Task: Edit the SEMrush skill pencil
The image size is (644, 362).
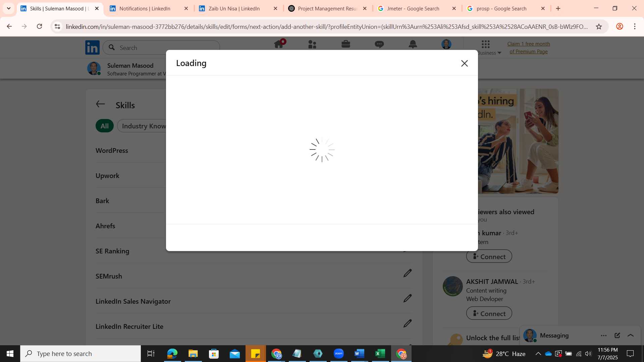Action: pos(408,273)
